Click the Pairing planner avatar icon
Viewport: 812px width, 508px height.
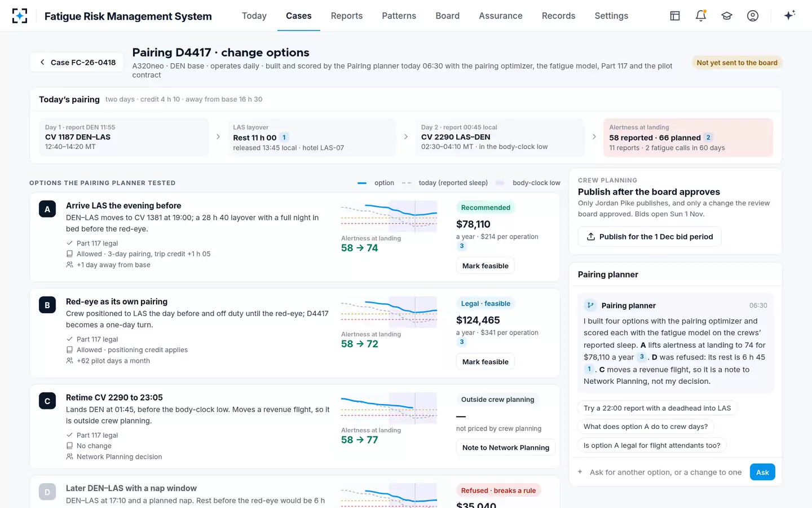pos(590,305)
